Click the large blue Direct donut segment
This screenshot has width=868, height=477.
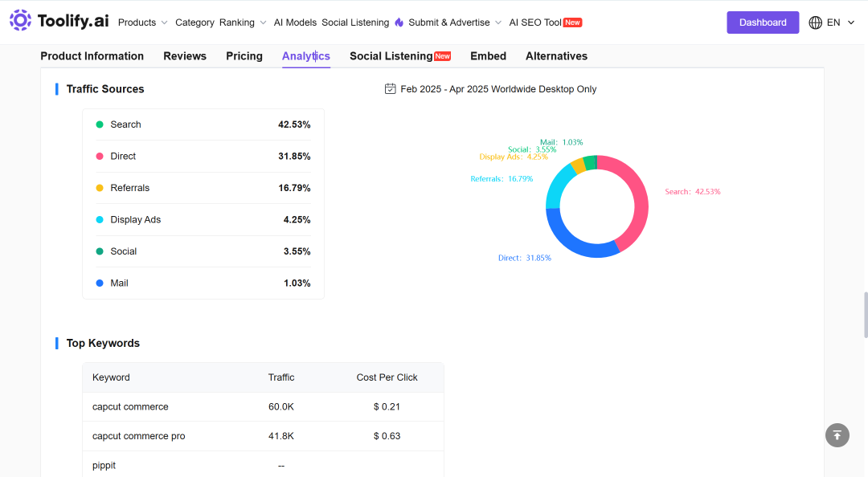click(577, 246)
